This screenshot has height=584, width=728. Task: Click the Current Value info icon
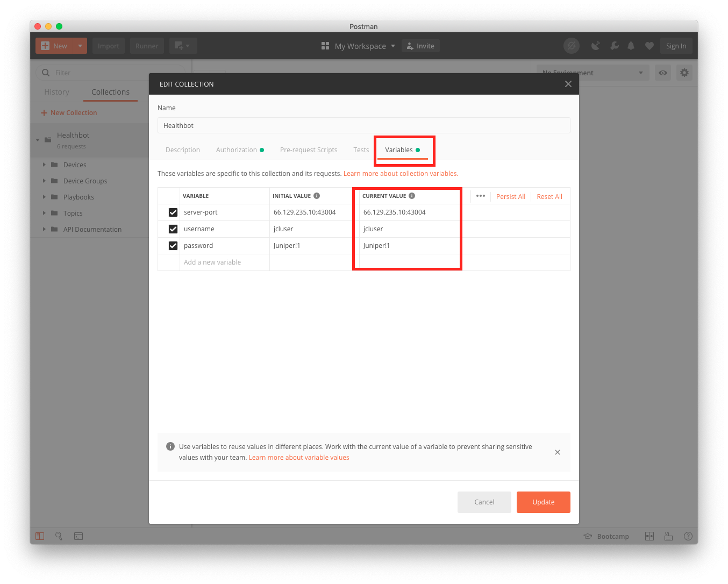[x=412, y=196]
